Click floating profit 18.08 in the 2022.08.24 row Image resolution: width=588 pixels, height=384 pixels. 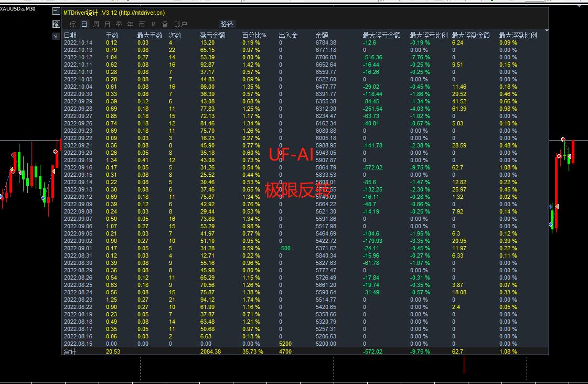(x=459, y=293)
